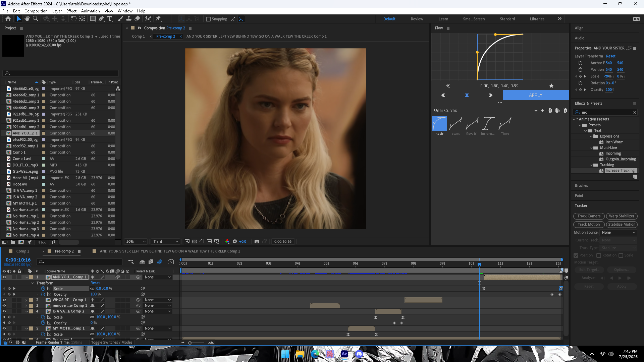Enable Frame Blending for all layers

pos(151,262)
